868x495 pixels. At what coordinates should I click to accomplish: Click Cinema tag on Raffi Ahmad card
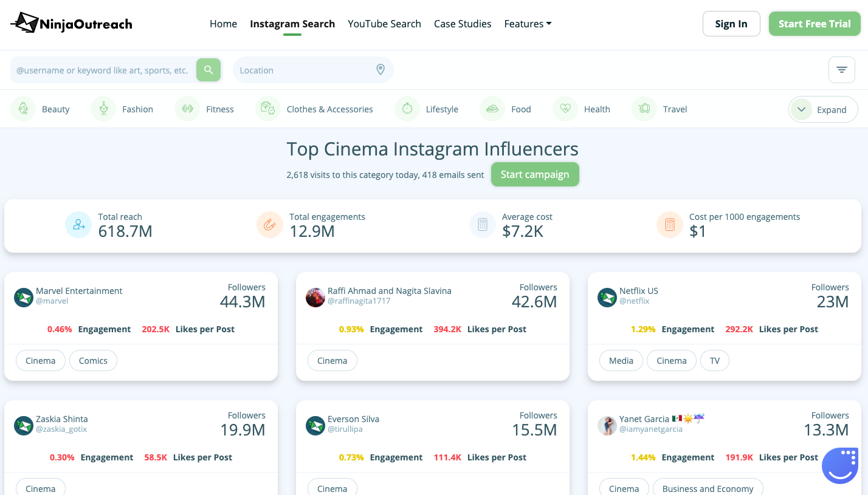click(332, 361)
